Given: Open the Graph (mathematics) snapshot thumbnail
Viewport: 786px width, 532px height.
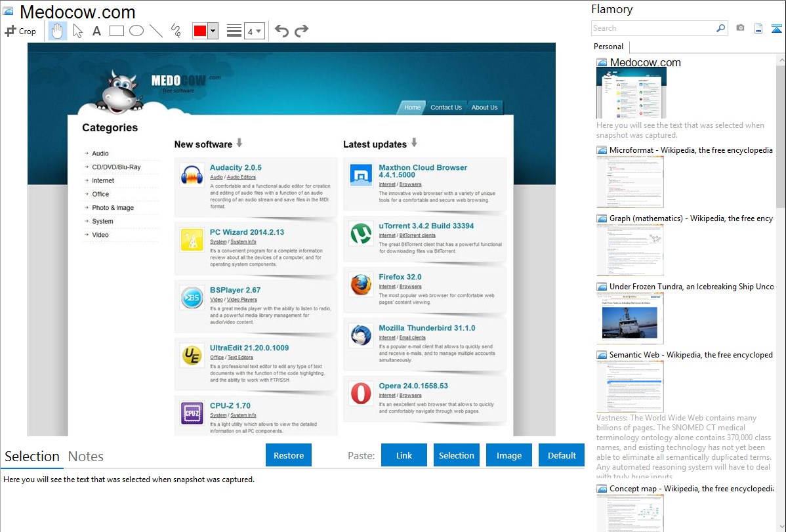Looking at the screenshot, I should (x=630, y=250).
